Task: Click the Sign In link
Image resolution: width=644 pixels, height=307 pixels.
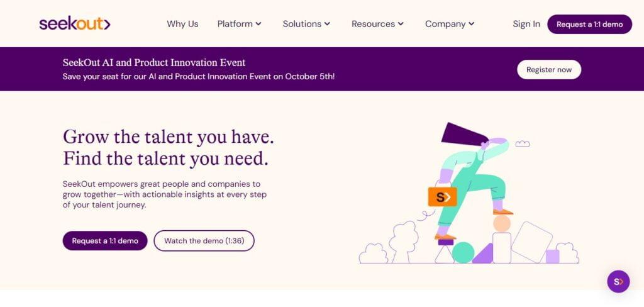Action: coord(526,24)
